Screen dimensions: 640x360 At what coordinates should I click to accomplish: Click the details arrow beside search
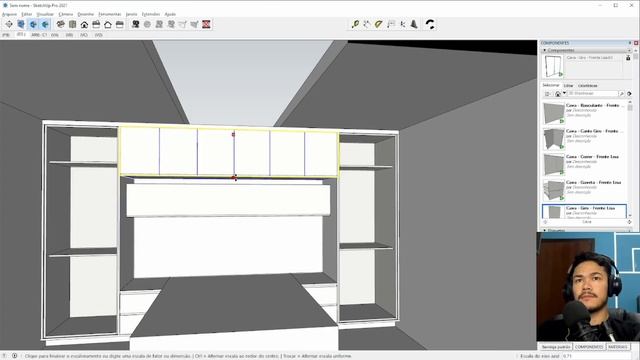coord(629,94)
